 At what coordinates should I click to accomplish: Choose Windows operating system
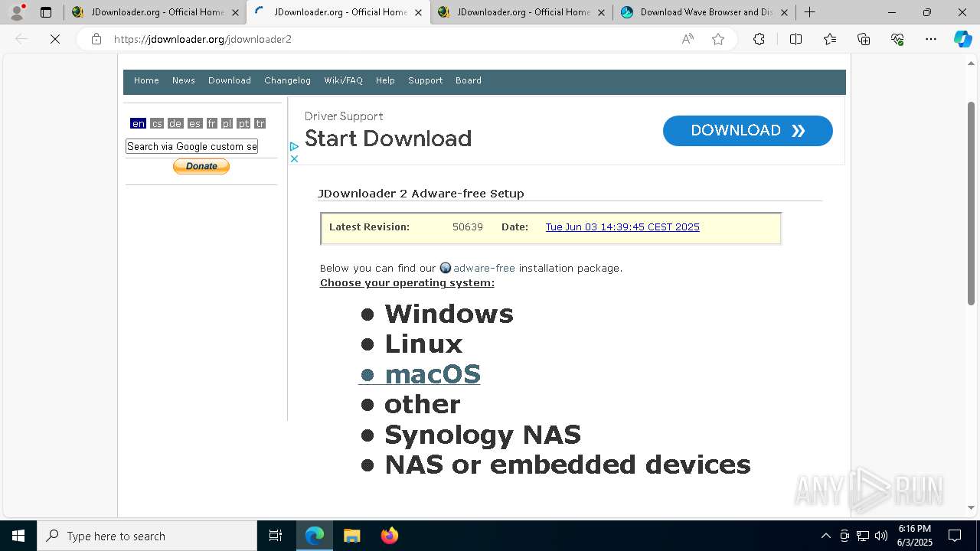click(x=449, y=314)
